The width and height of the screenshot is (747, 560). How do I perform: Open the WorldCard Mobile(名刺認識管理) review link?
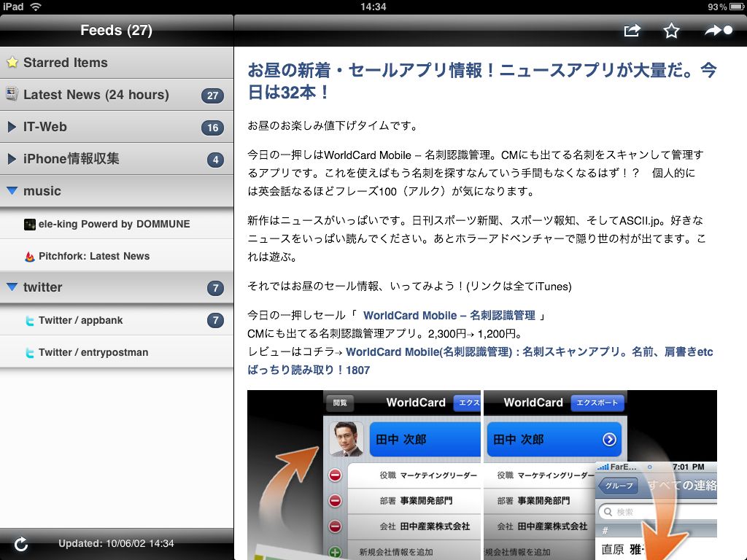click(x=480, y=361)
